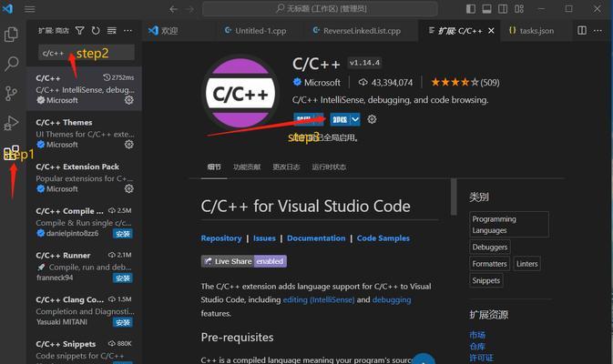Click the star rating (509)

click(465, 83)
